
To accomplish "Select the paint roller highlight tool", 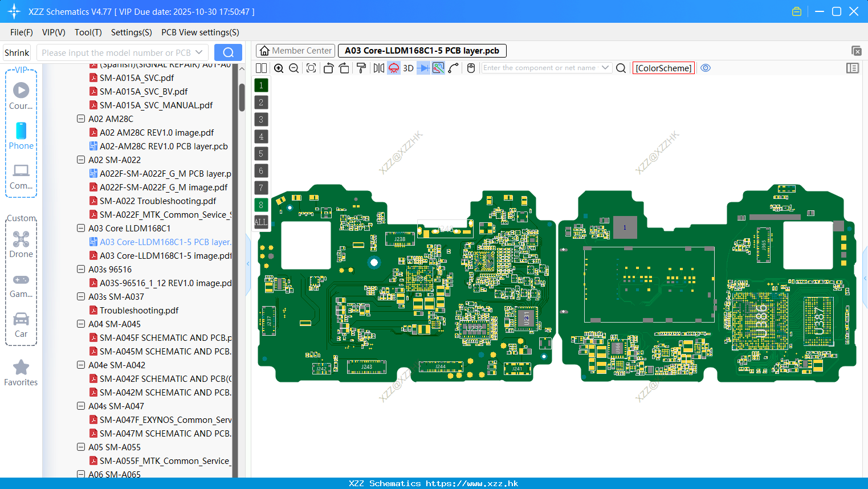I will tap(361, 68).
